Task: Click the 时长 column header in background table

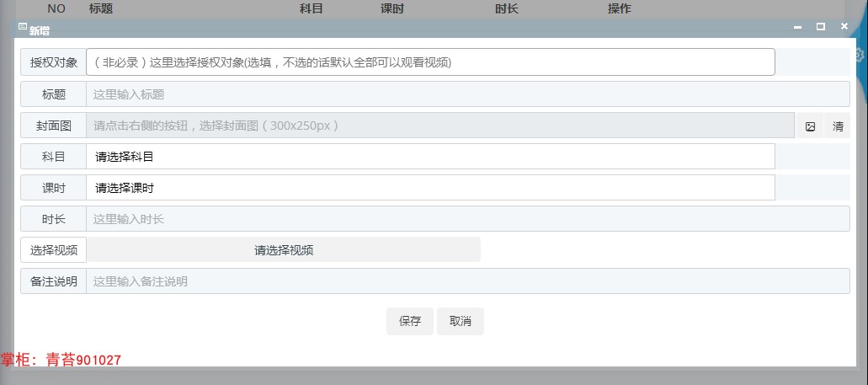Action: 507,8
